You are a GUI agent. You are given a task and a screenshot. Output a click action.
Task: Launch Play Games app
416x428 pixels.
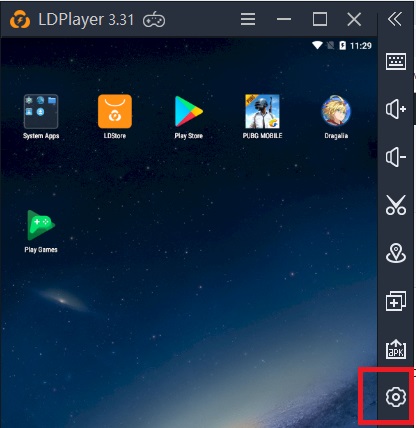pos(41,231)
